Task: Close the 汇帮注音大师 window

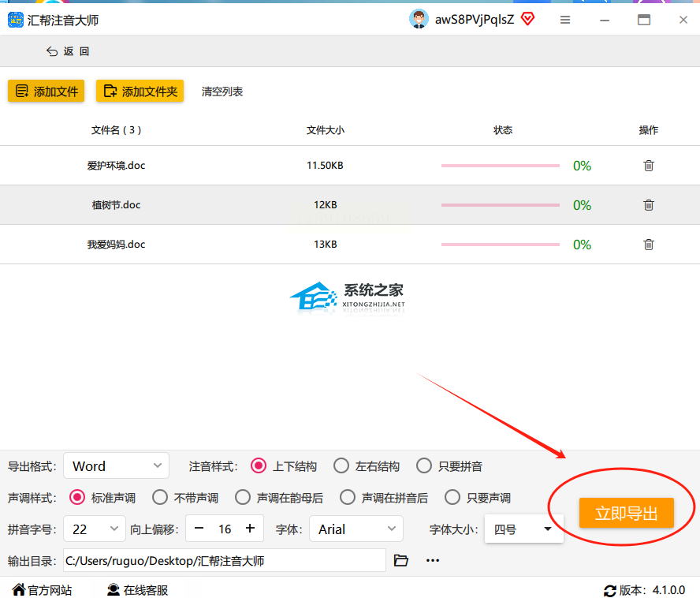Action: [683, 20]
